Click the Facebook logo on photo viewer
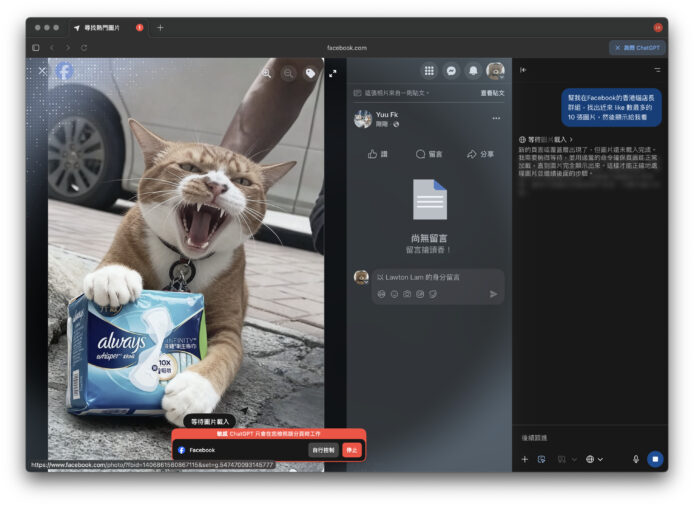The image size is (694, 506). pyautogui.click(x=64, y=71)
